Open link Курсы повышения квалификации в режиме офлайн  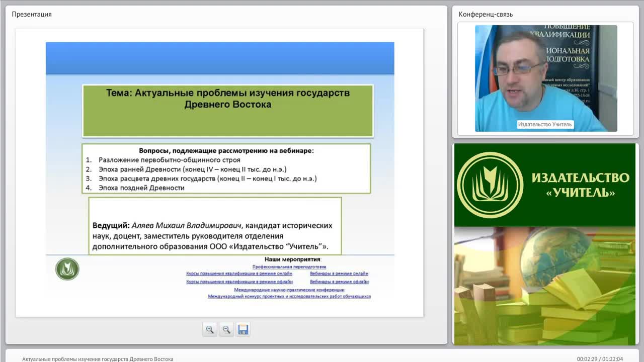pos(239,282)
